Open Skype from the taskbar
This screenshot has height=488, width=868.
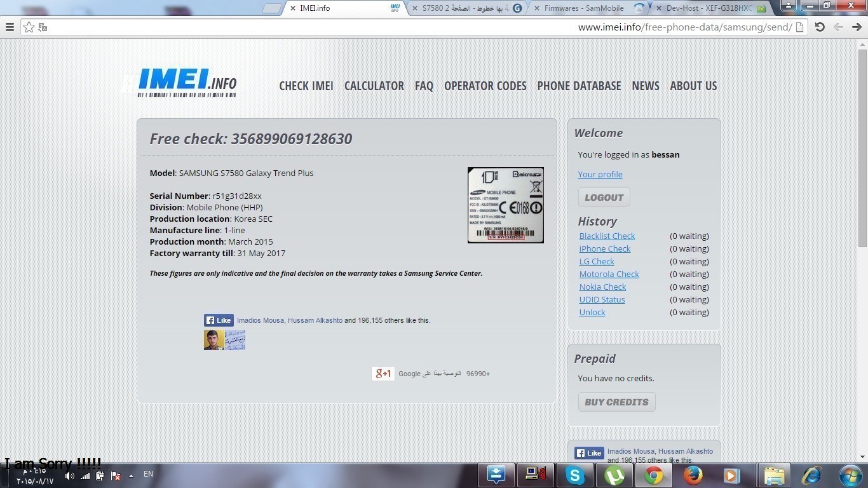click(x=575, y=475)
